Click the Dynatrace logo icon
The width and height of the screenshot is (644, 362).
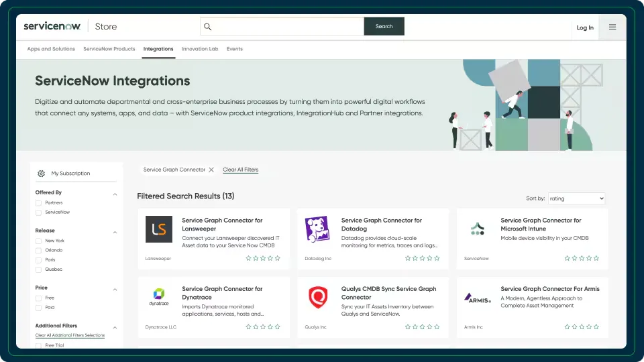[159, 297]
